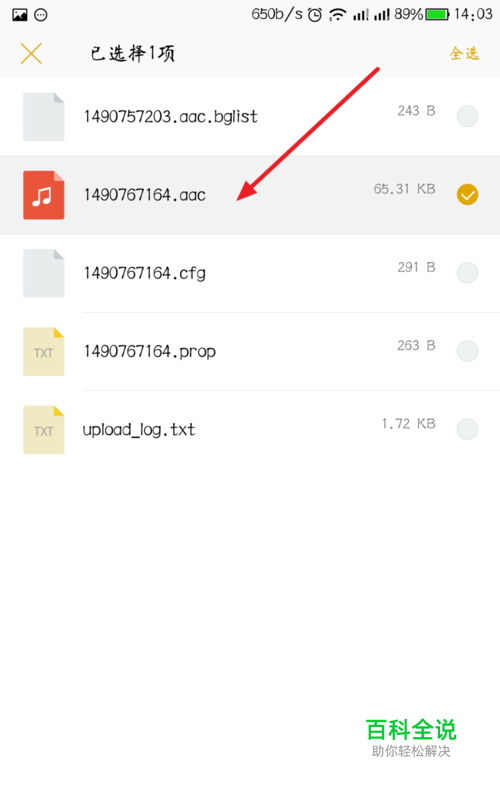Tap the yellow X cancel selection icon
Image resolution: width=500 pixels, height=790 pixels.
click(x=31, y=53)
